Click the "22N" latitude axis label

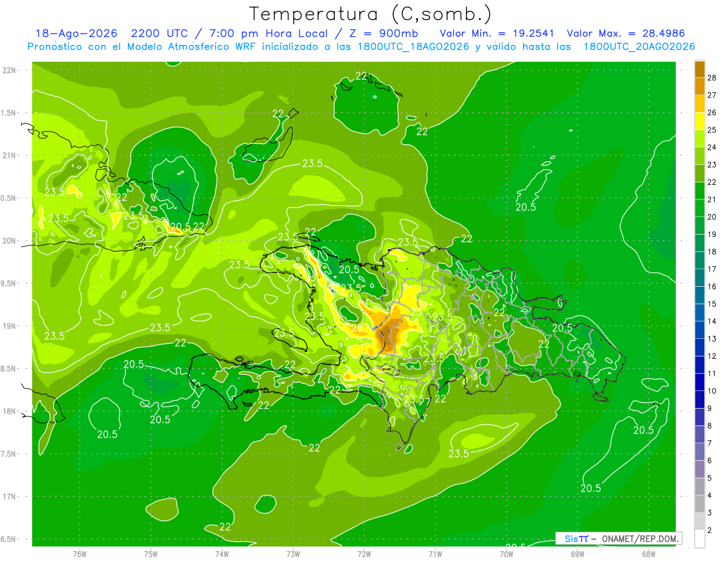pos(9,70)
